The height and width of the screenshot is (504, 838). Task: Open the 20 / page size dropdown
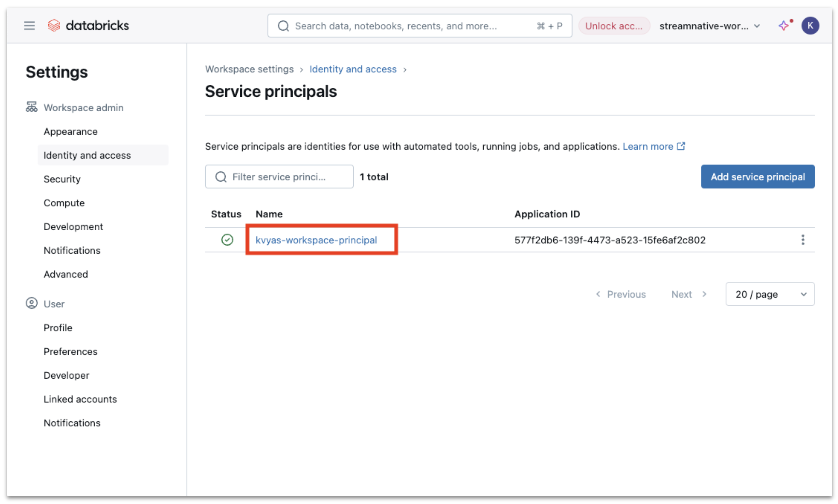pos(770,294)
